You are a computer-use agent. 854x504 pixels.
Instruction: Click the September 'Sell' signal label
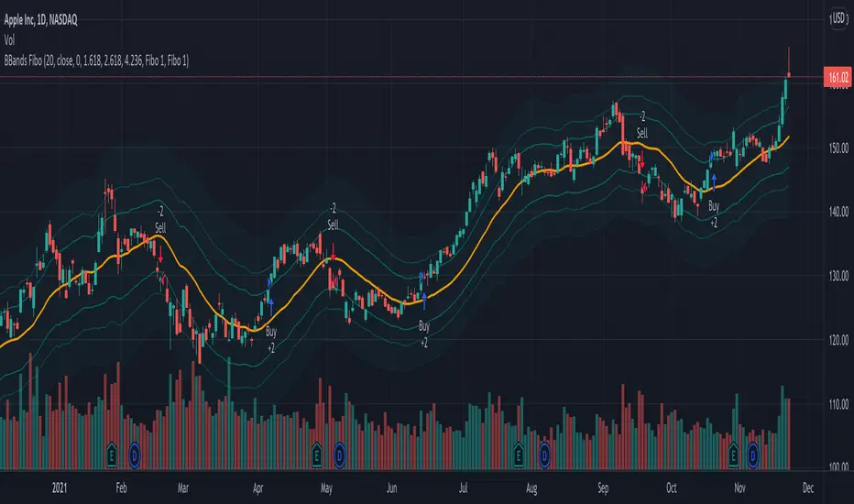pos(642,134)
